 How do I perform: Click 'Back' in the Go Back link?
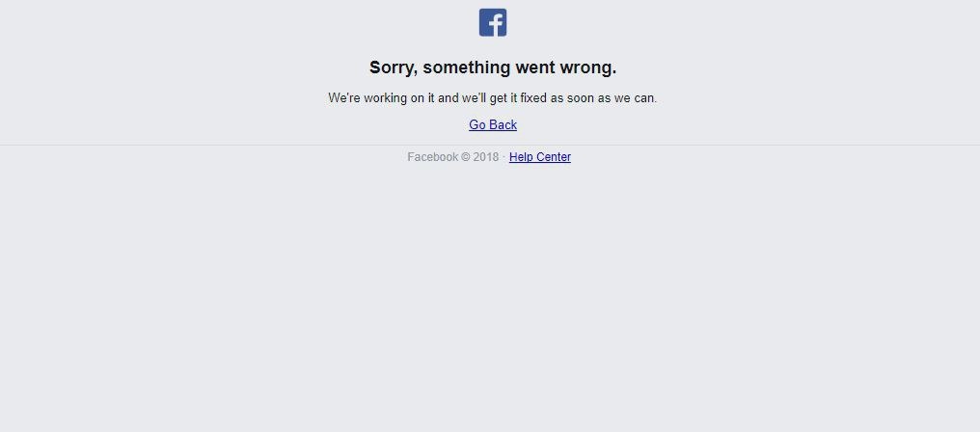[x=504, y=125]
